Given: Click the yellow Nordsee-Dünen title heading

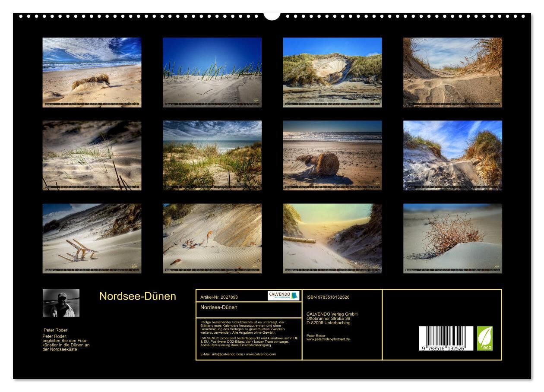Looking at the screenshot, I should 138,296.
